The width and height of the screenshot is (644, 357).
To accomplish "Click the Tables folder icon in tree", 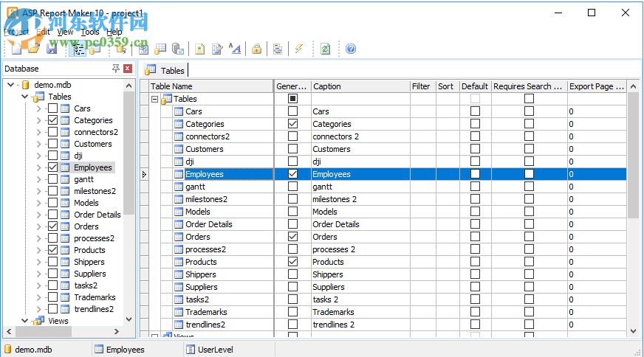I will coord(39,97).
